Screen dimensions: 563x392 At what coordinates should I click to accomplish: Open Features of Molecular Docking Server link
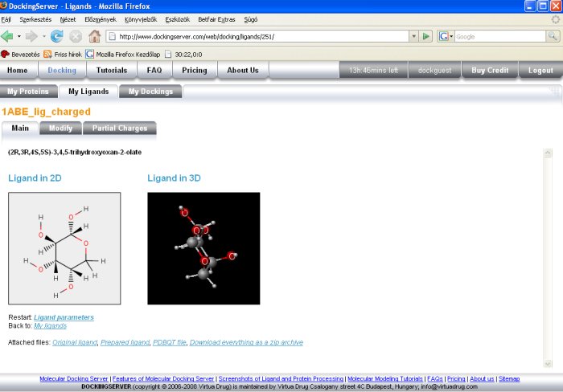pyautogui.click(x=163, y=378)
